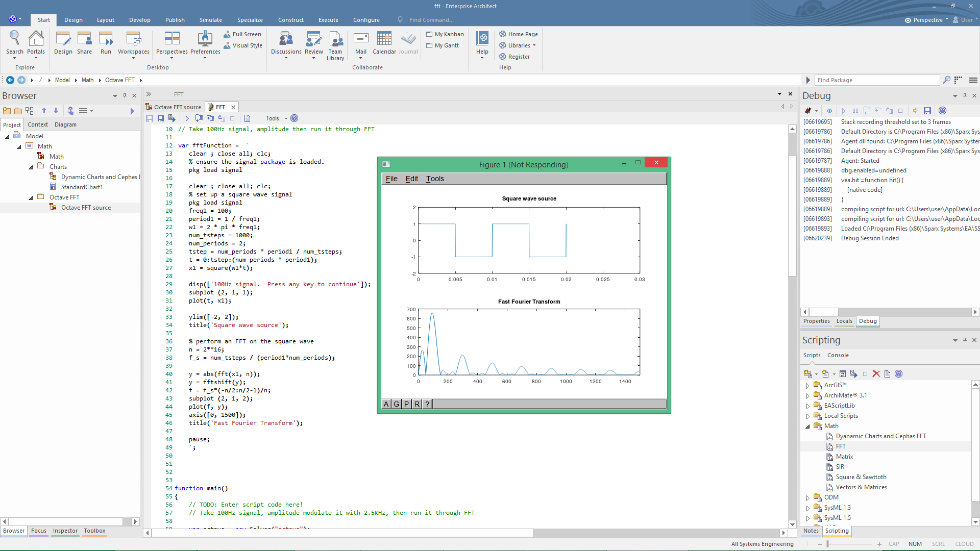
Task: Toggle the G grid button in Figure window
Action: (x=396, y=404)
